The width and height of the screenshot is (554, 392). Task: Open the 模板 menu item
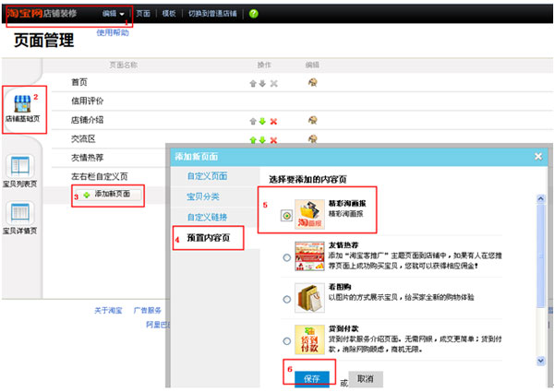[169, 14]
